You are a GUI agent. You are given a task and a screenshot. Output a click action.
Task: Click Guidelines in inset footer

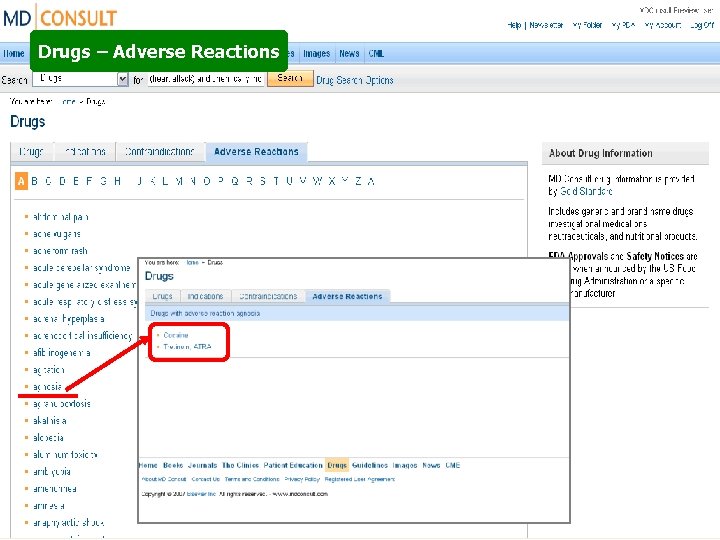pos(370,465)
